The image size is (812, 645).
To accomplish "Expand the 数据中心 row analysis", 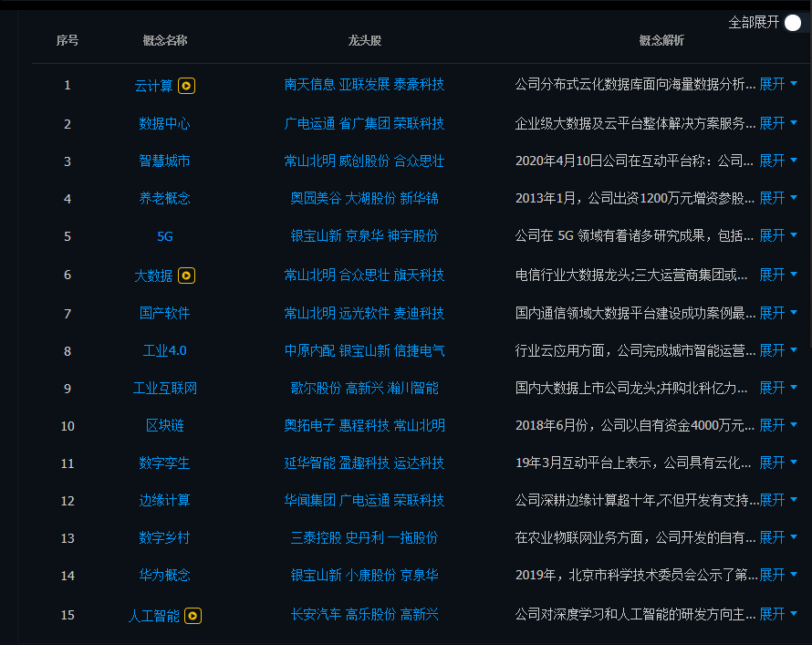I will tap(778, 123).
